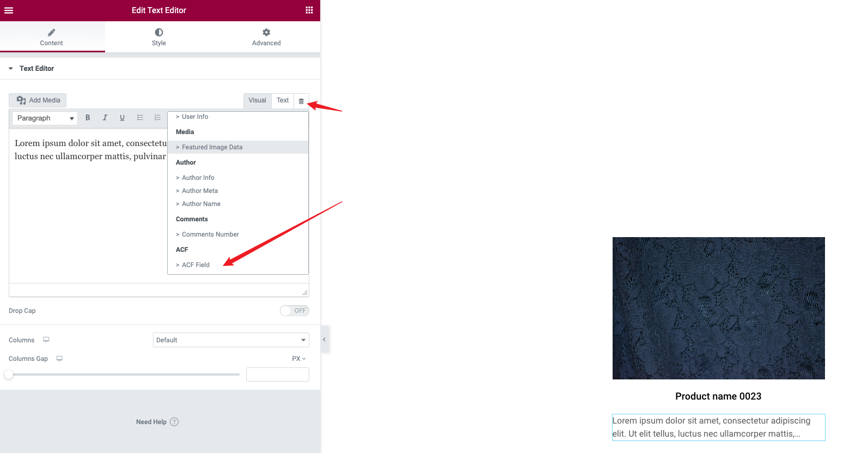This screenshot has height=453, width=868.
Task: Open the Columns Default dropdown
Action: [x=231, y=340]
